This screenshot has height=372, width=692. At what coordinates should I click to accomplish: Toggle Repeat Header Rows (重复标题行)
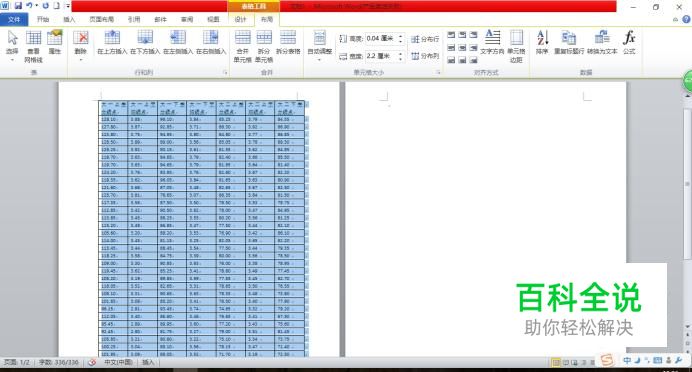[569, 42]
